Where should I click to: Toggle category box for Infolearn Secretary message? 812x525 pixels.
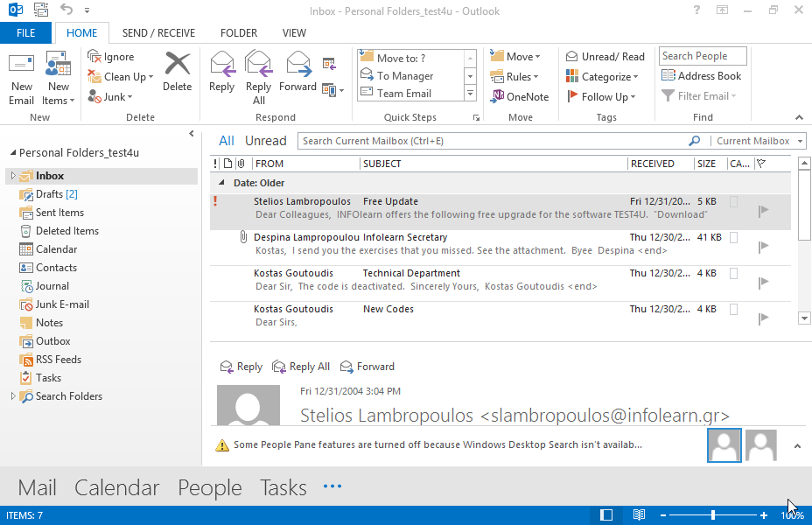click(x=734, y=238)
